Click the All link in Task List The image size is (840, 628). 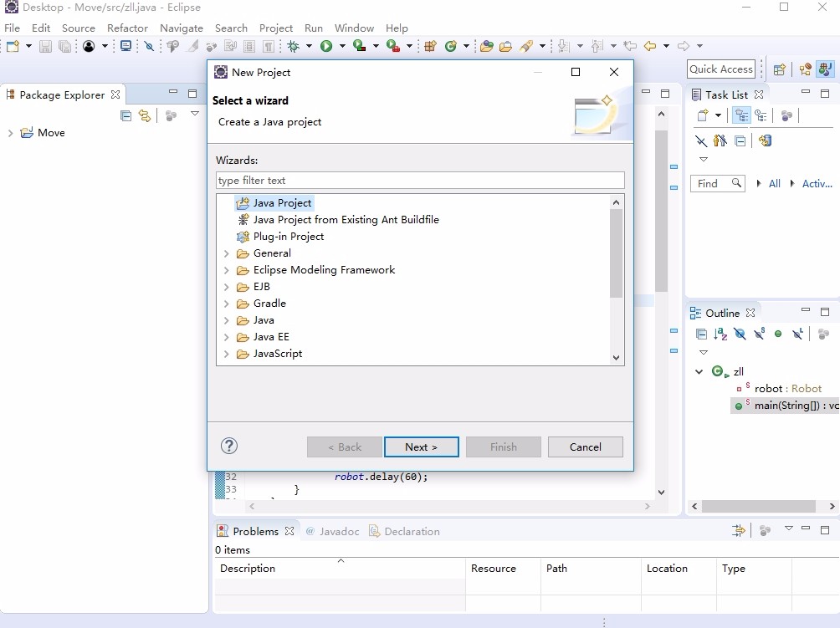774,184
